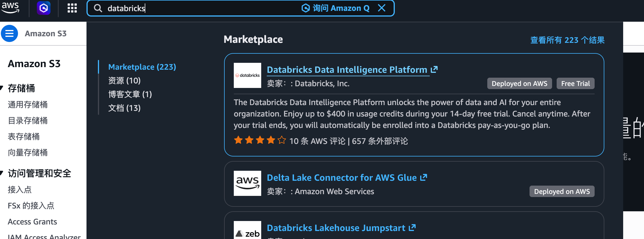Click external link icon beside Delta Lake Connector
This screenshot has height=239, width=644.
424,177
